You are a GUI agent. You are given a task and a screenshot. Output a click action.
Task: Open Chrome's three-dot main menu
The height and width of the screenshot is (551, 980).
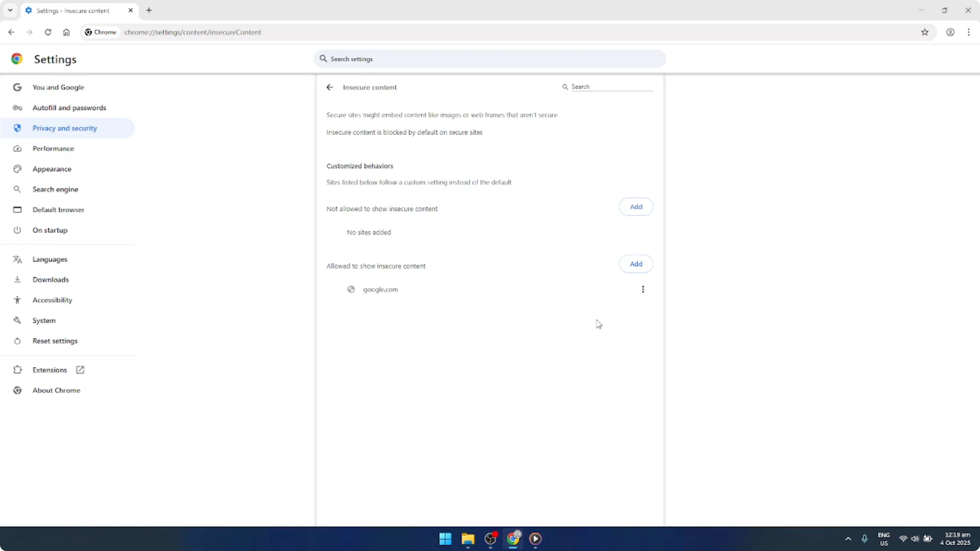click(x=969, y=32)
